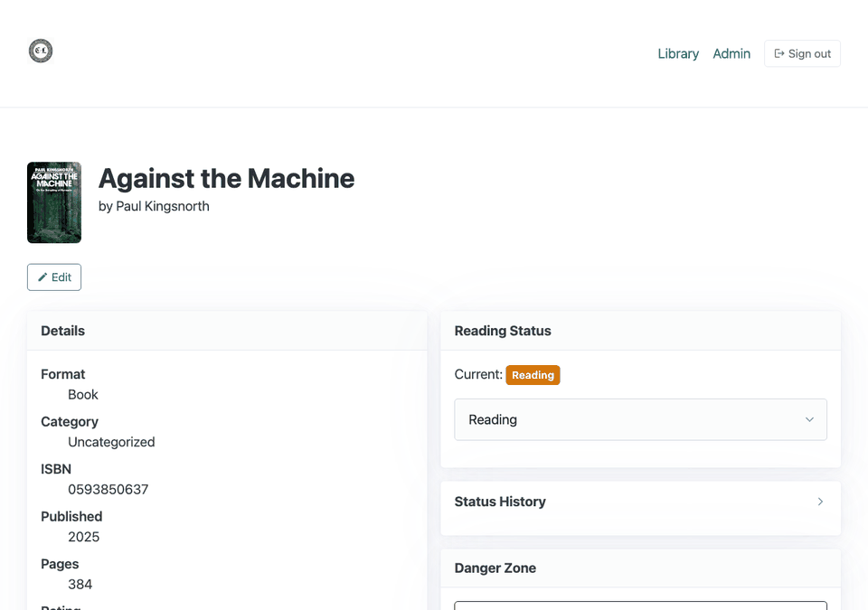Click the action button inside Danger Zone

[640, 605]
